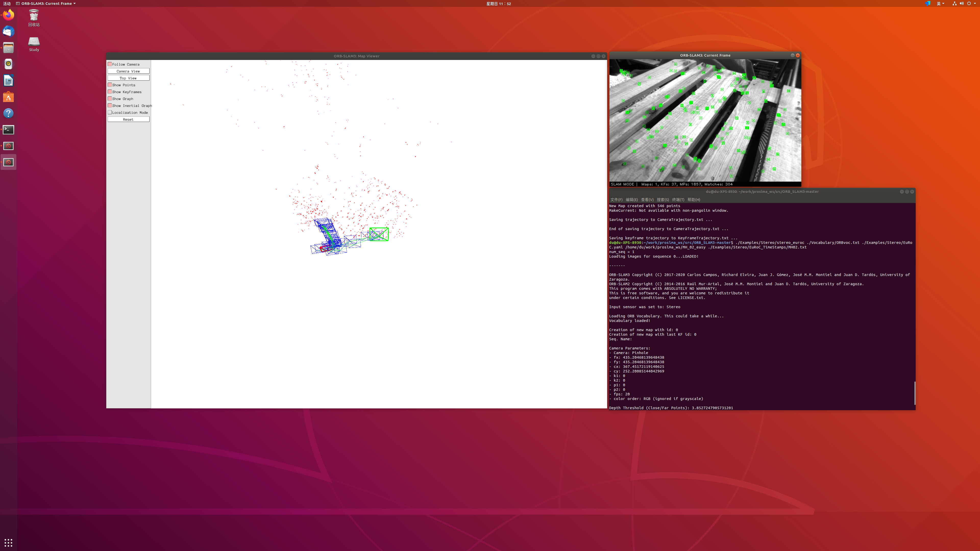Screen dimensions: 980x551
Task: Open Ubuntu Software store icon
Action: 8,97
